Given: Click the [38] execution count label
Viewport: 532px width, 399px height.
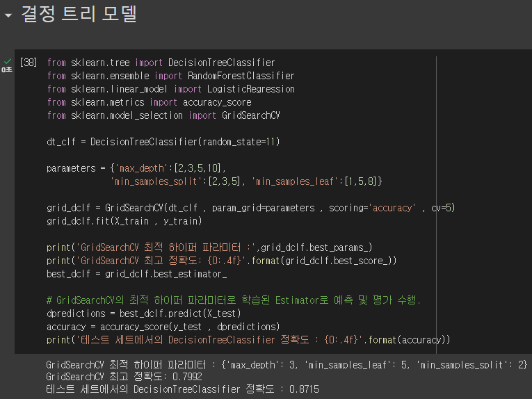Looking at the screenshot, I should point(29,63).
